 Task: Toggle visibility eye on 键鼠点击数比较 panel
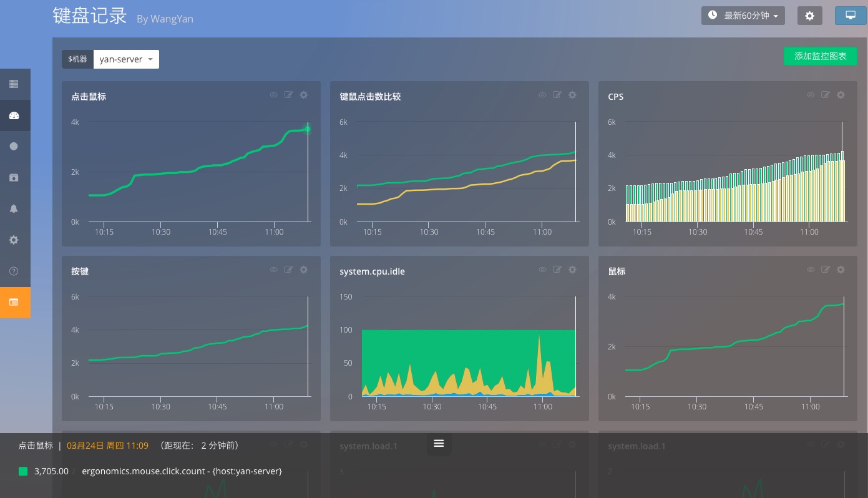(542, 95)
